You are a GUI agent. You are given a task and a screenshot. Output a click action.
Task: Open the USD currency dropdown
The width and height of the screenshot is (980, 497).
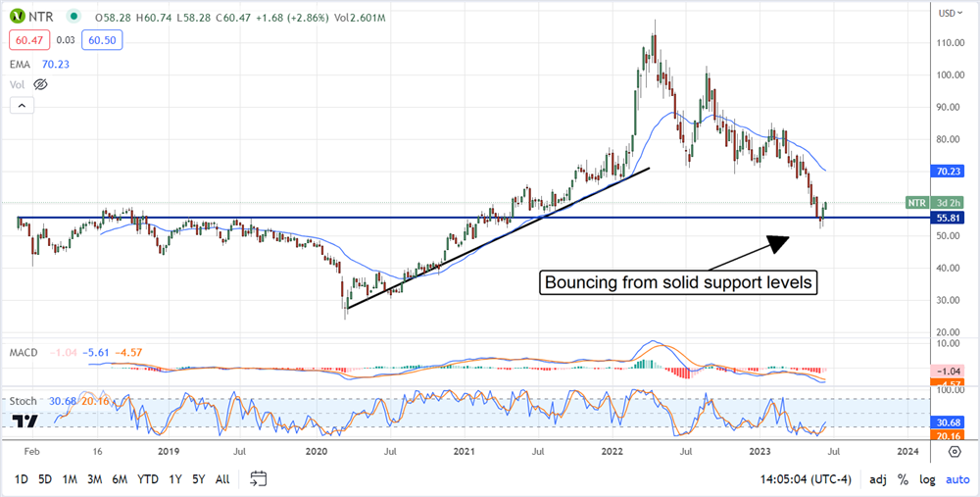948,14
